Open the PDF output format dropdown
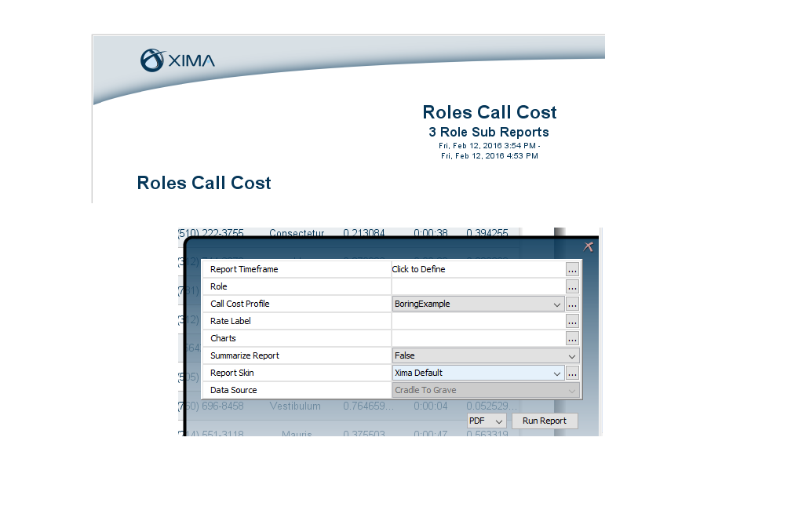 (487, 421)
